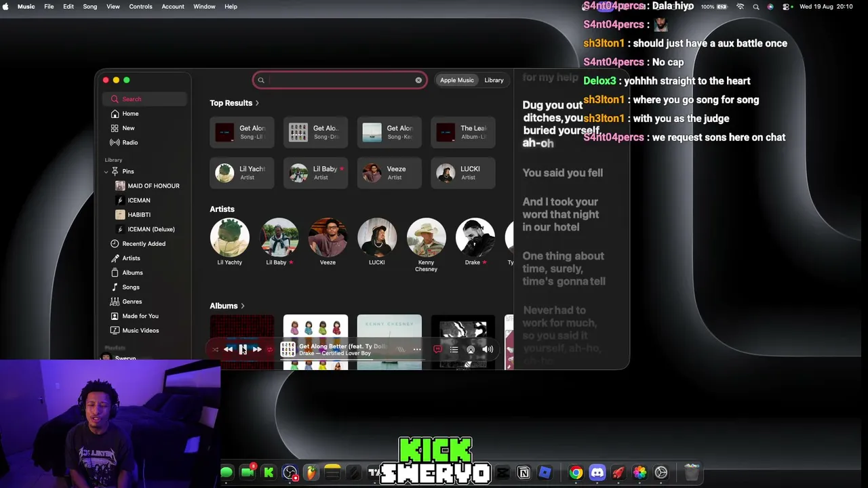This screenshot has width=868, height=488.
Task: Open Control Centre in the menu bar
Action: point(786,7)
